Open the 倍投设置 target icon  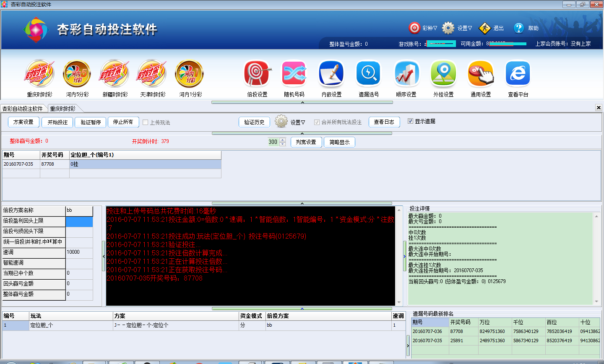257,74
